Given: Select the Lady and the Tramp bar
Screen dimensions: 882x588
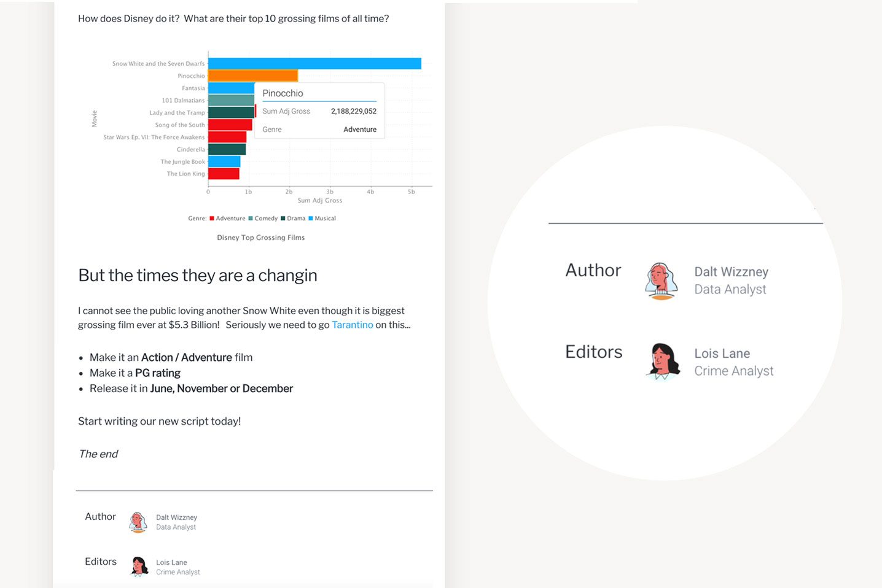Looking at the screenshot, I should coord(231,112).
